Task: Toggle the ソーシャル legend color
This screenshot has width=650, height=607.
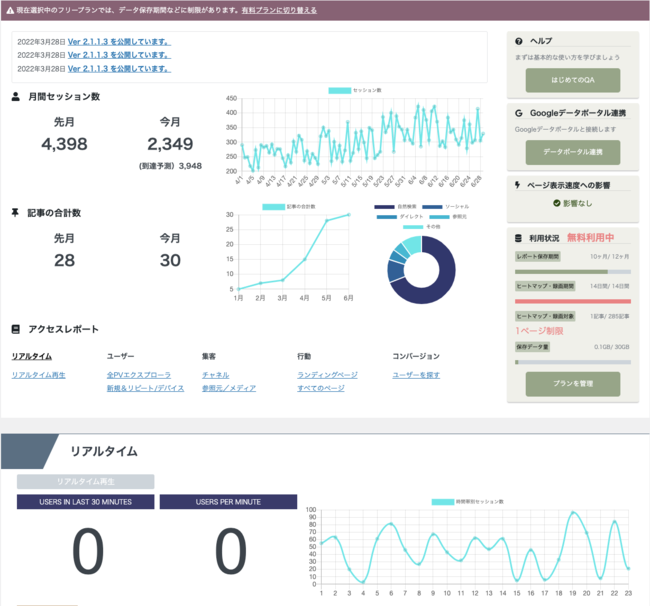Action: 432,206
